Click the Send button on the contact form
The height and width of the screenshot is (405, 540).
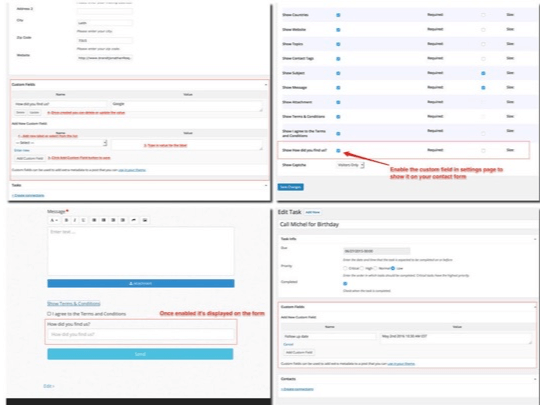pyautogui.click(x=140, y=354)
